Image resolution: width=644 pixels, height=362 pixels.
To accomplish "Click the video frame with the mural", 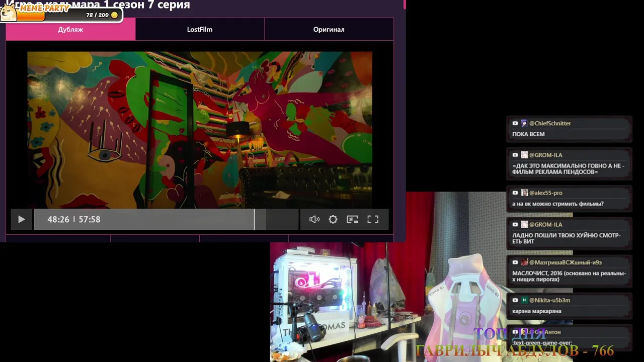I will point(200,130).
